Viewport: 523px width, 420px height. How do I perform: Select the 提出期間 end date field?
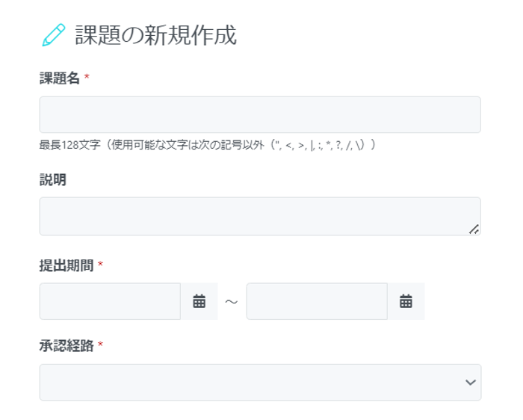tap(317, 301)
